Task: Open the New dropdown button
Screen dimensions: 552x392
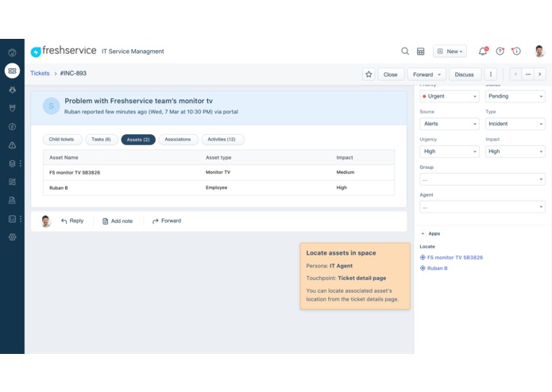Action: (x=450, y=52)
